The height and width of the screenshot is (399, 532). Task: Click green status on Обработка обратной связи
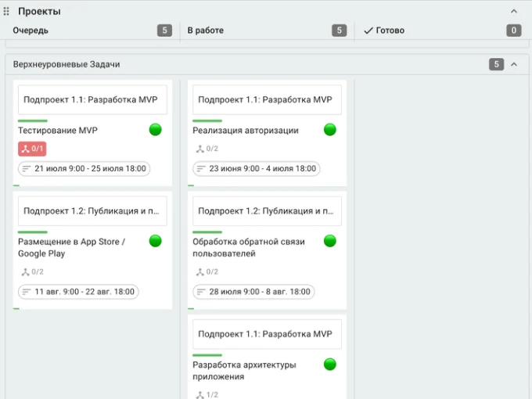[x=329, y=241]
